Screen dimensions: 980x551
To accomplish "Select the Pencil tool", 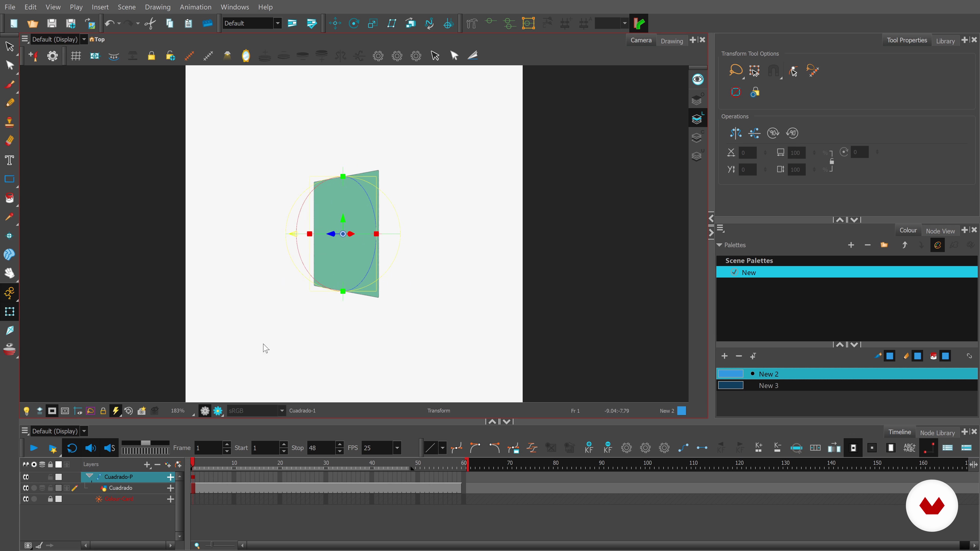I will click(x=9, y=103).
